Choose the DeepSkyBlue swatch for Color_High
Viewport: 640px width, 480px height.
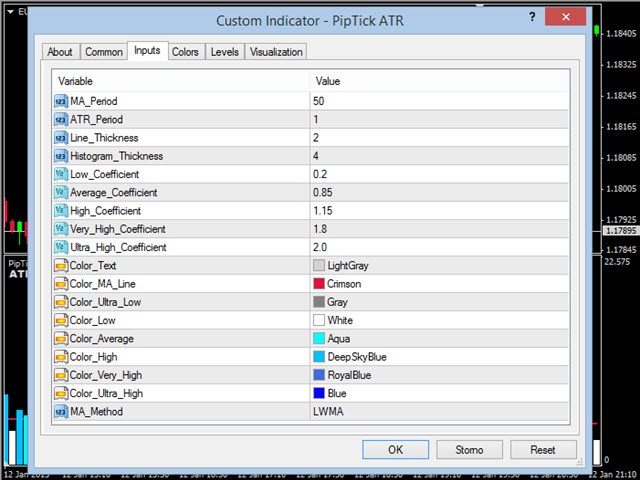[x=319, y=357]
